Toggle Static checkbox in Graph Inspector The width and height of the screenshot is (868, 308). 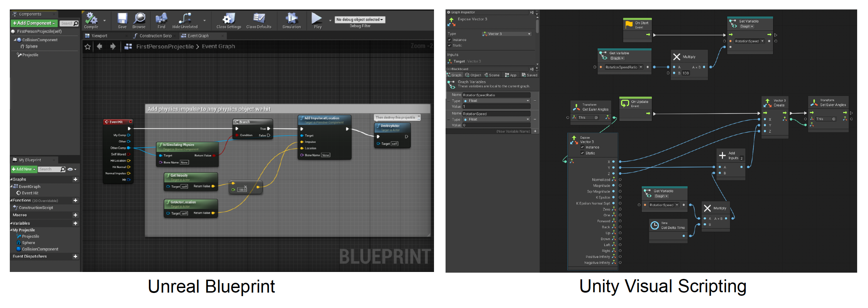pos(449,45)
